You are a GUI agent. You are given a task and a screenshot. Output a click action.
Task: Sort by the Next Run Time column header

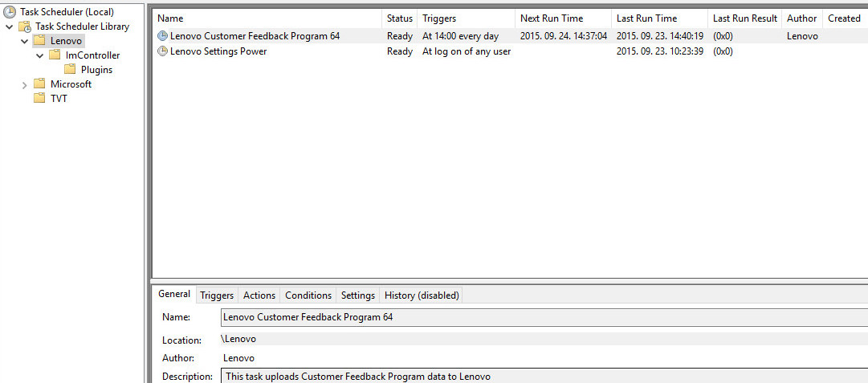pos(564,18)
